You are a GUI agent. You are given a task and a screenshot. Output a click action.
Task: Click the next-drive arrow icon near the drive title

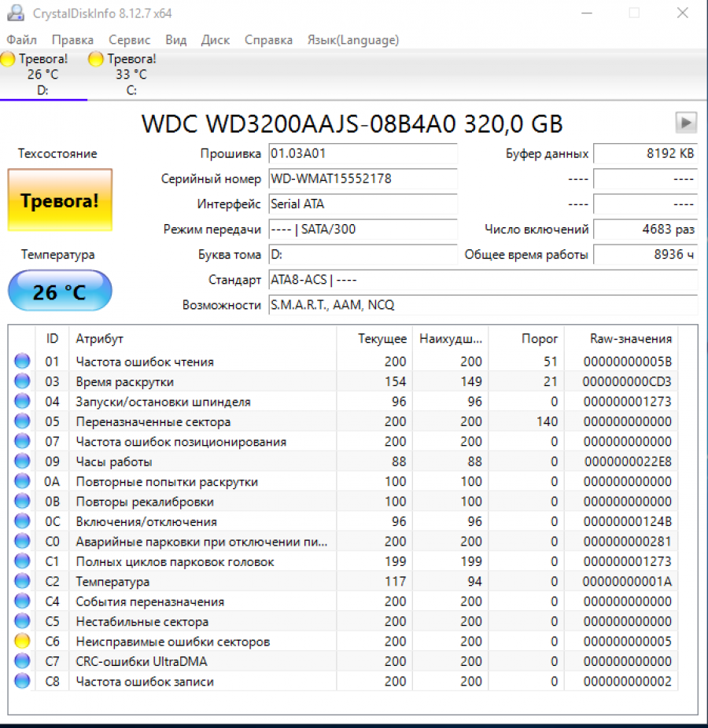[685, 123]
